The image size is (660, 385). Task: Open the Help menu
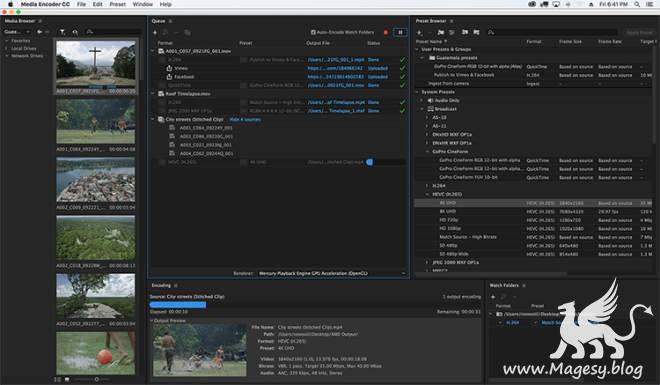(165, 4)
